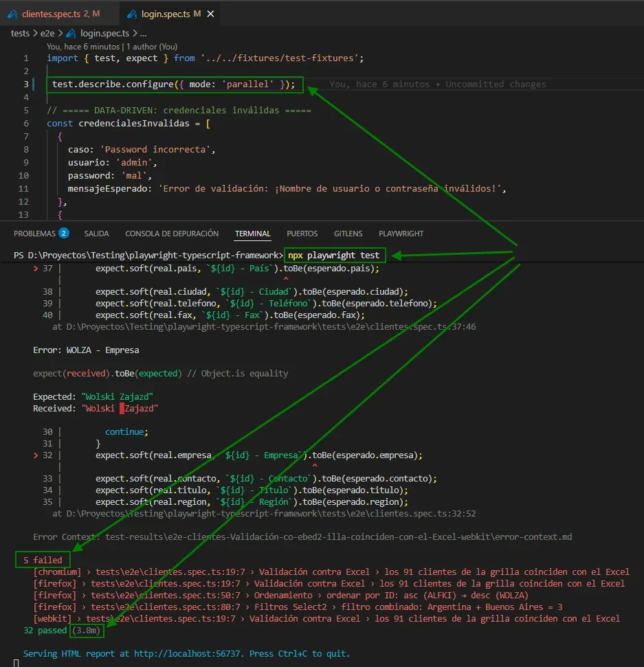Click login.spec.ts in the breadcrumb

pyautogui.click(x=104, y=33)
